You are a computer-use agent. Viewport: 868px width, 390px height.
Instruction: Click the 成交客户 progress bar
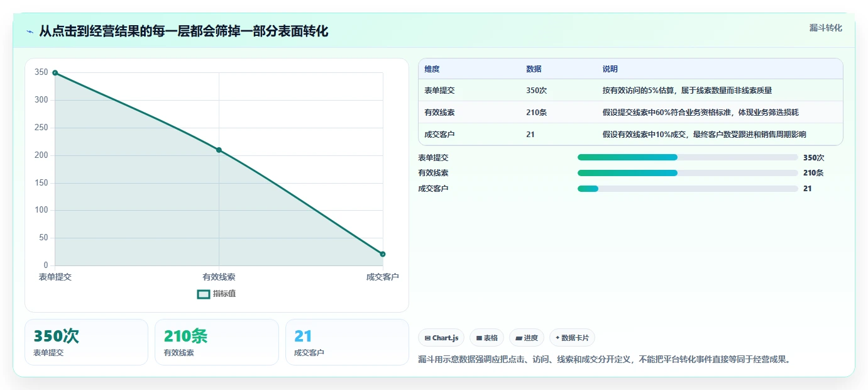tap(688, 189)
